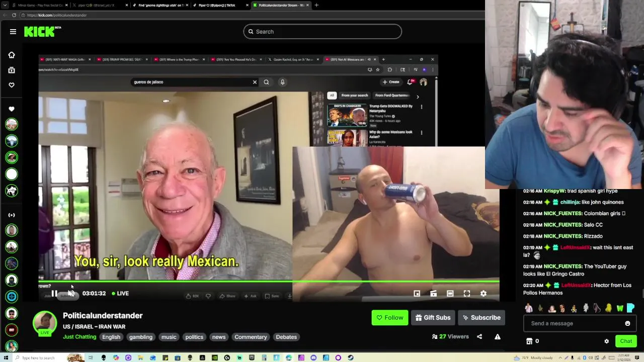Select the English tag
Image resolution: width=644 pixels, height=362 pixels.
[111, 337]
